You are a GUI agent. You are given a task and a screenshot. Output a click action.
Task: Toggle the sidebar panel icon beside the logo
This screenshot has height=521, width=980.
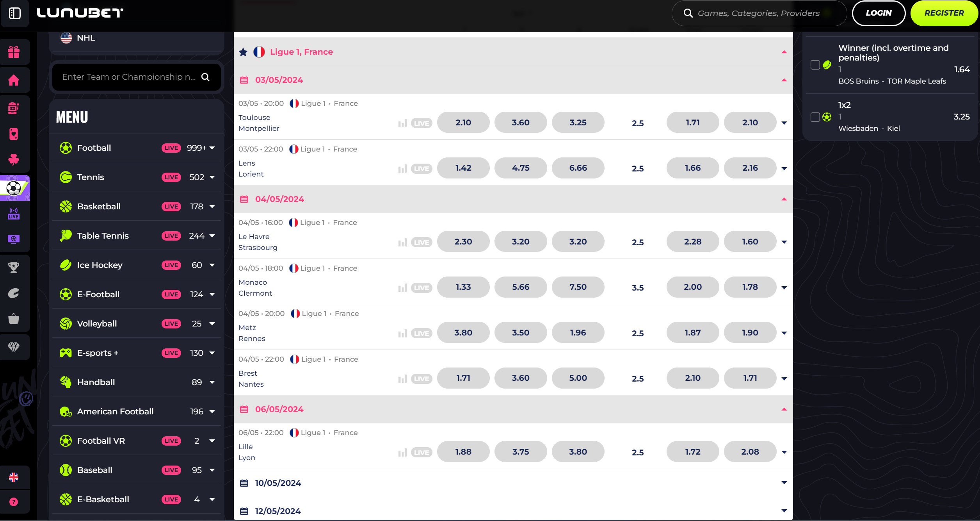point(14,13)
